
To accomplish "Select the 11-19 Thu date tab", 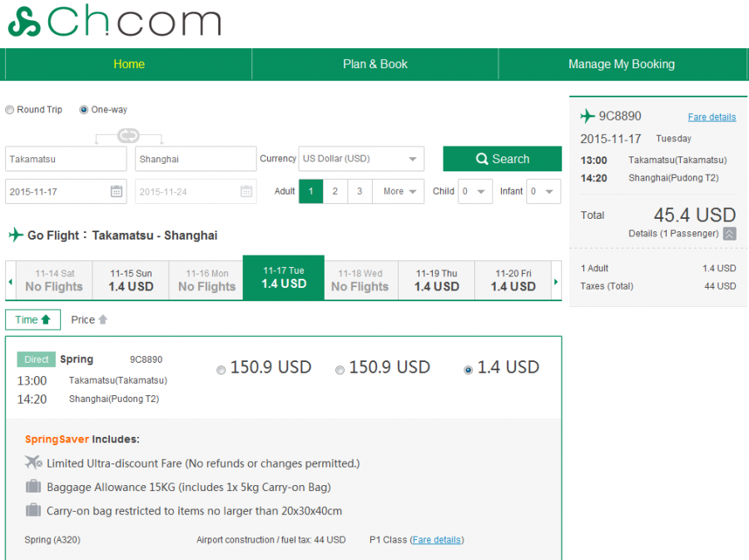I will [x=437, y=280].
